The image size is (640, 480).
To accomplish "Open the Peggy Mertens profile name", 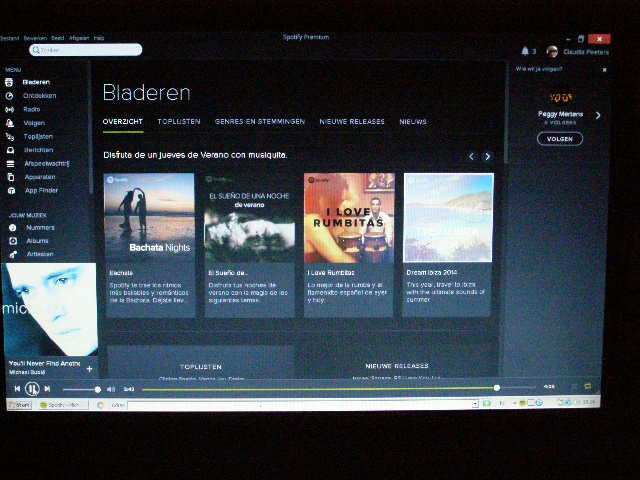I will [x=560, y=114].
